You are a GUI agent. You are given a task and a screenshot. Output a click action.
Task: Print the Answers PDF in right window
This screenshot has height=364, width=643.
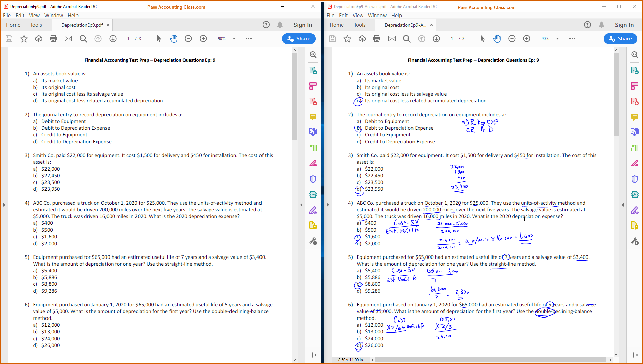pos(377,39)
